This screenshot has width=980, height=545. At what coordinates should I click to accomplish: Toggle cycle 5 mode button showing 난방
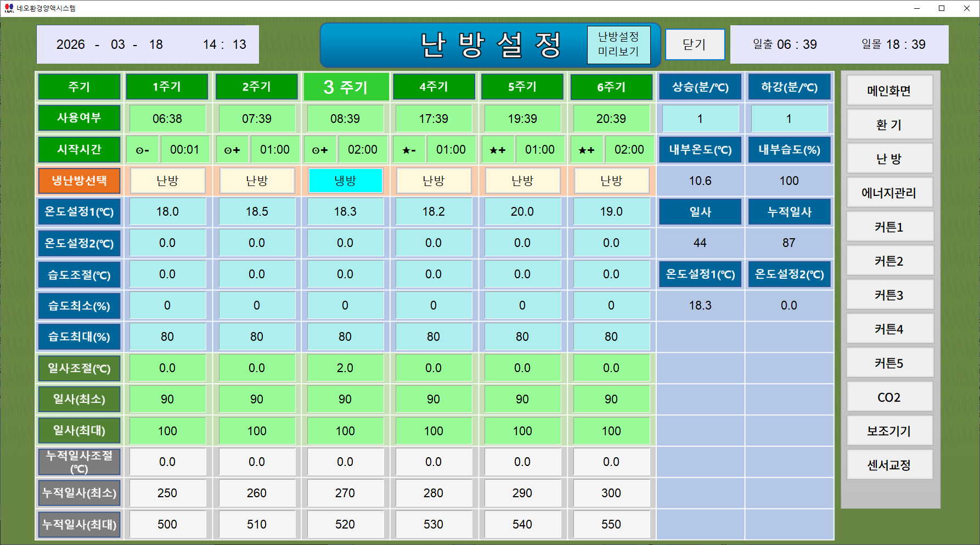coord(522,181)
